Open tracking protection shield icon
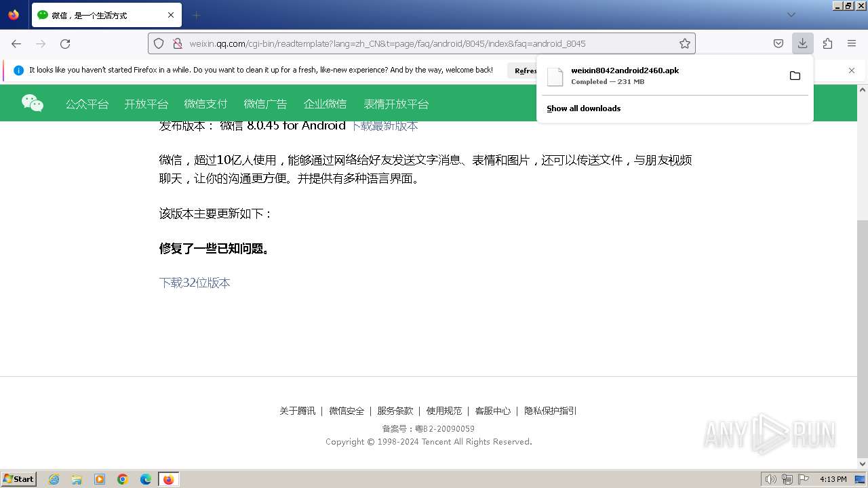The image size is (868, 488). [159, 43]
